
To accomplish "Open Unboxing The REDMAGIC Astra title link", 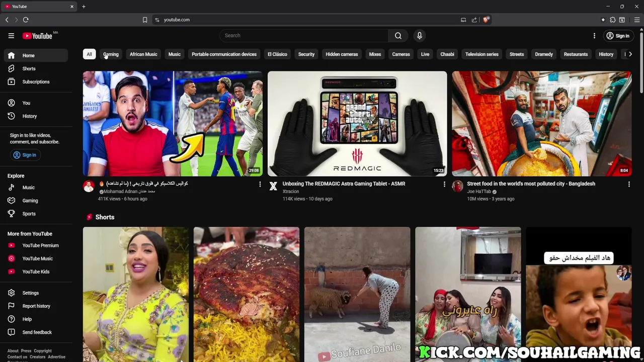I will [344, 184].
